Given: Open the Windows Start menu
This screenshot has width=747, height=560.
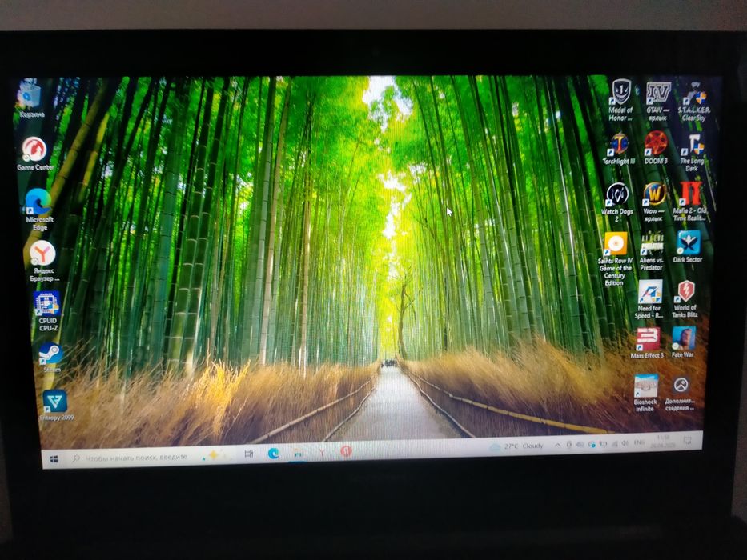Looking at the screenshot, I should coord(54,458).
